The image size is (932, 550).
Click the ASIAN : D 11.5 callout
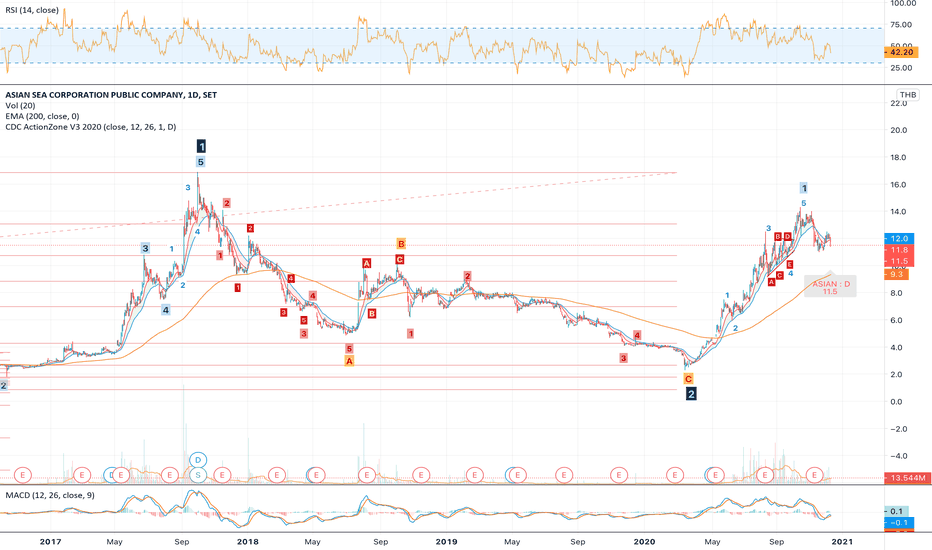click(x=830, y=288)
